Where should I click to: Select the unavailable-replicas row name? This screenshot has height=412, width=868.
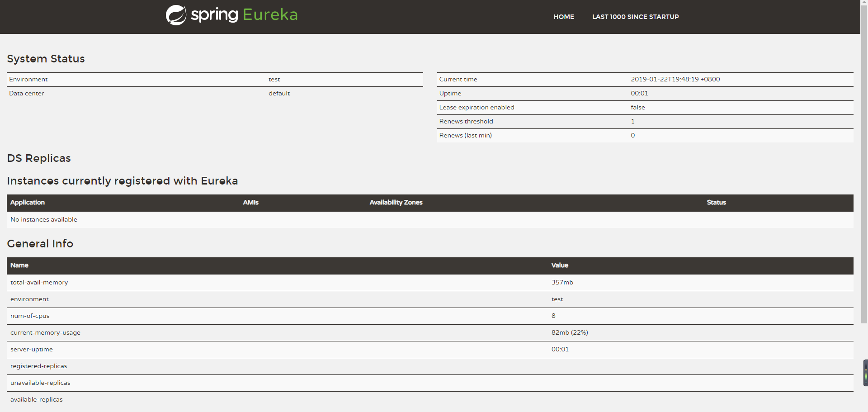pyautogui.click(x=40, y=383)
